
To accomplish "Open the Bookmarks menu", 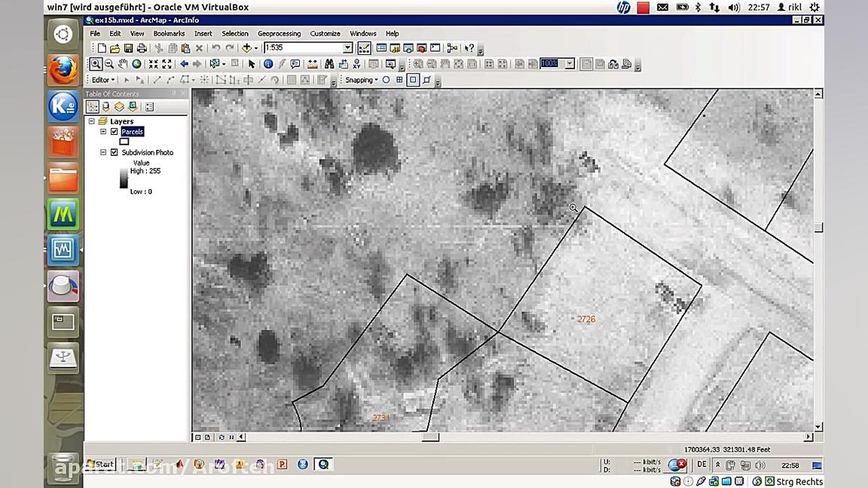I will (x=169, y=33).
